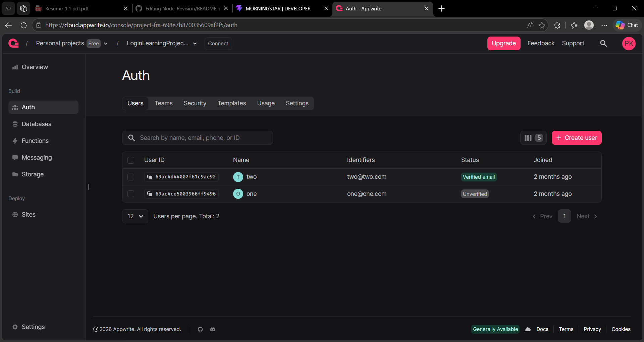The width and height of the screenshot is (644, 342).
Task: Check the box for user two
Action: click(131, 177)
